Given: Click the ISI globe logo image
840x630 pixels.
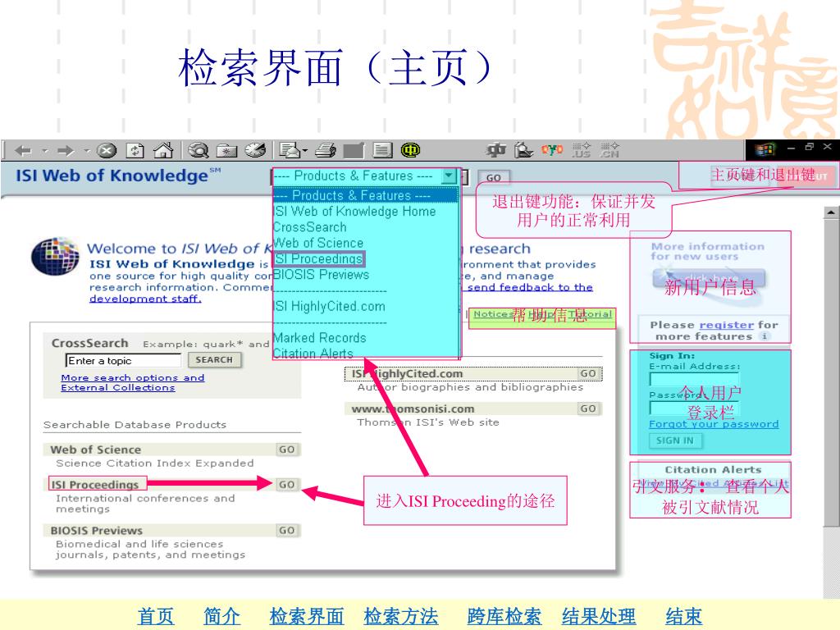Looking at the screenshot, I should click(x=55, y=257).
